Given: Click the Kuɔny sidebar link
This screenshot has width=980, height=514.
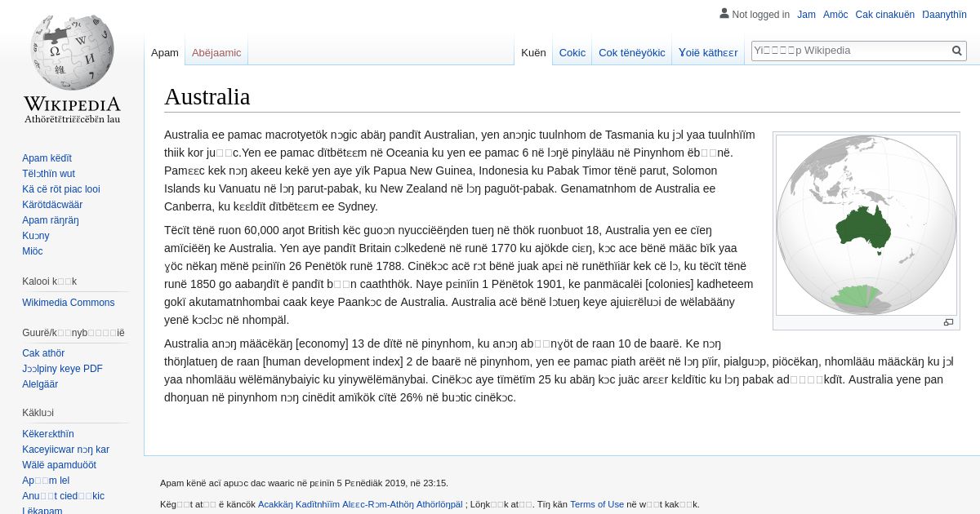Looking at the screenshot, I should pyautogui.click(x=36, y=236).
